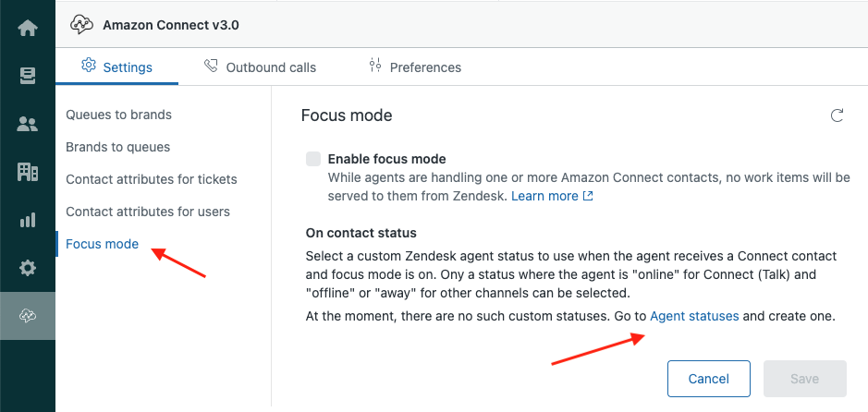Open the Reporting bar chart icon
The width and height of the screenshot is (868, 412).
(x=28, y=220)
